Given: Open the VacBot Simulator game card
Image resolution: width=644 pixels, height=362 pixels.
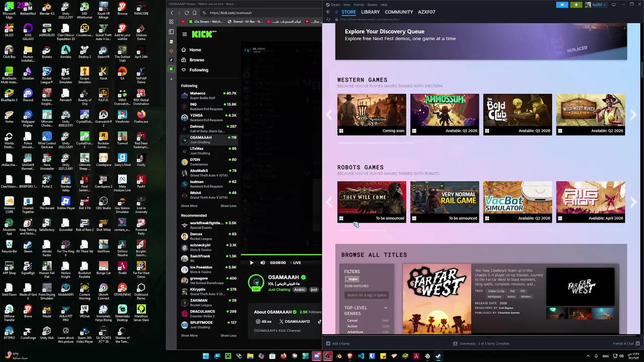Looking at the screenshot, I should [518, 202].
